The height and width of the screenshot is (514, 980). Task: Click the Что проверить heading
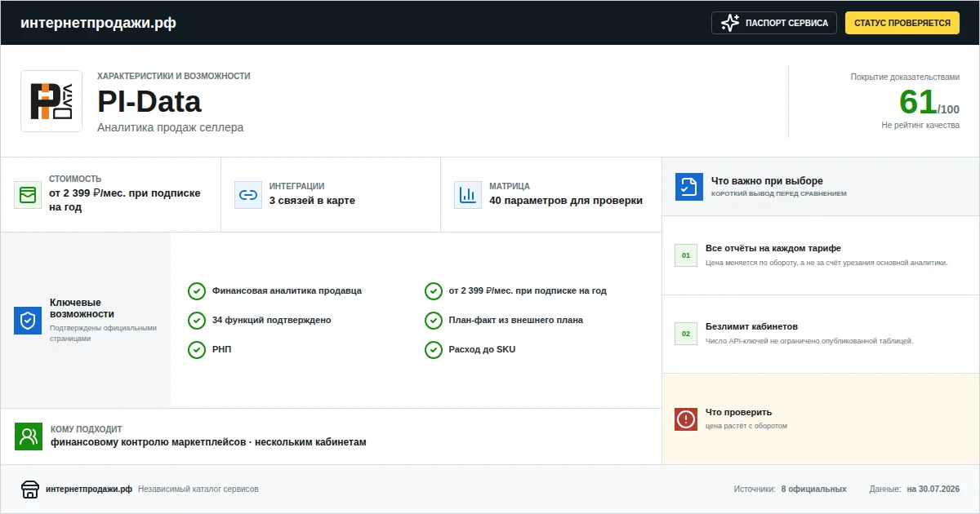point(738,412)
